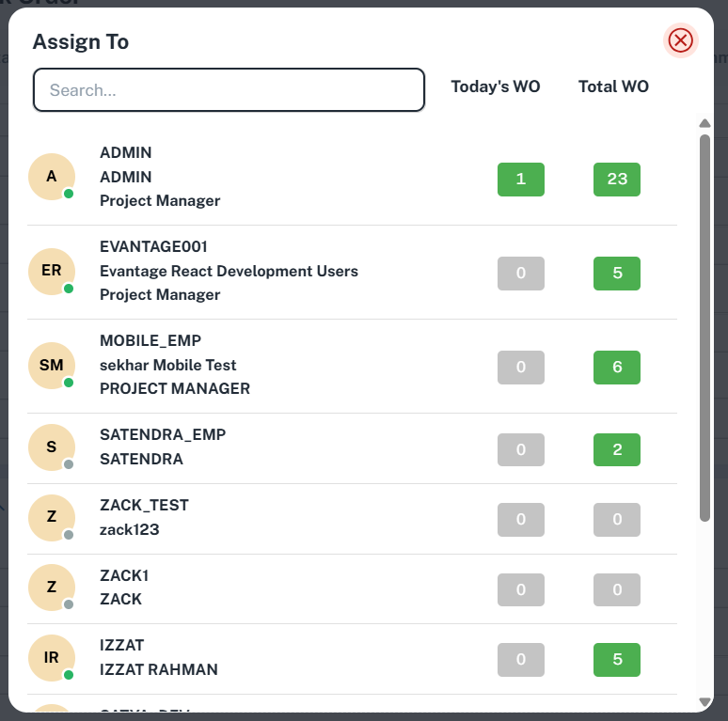Click the ADMIN user avatar icon
The width and height of the screenshot is (728, 721).
click(52, 177)
